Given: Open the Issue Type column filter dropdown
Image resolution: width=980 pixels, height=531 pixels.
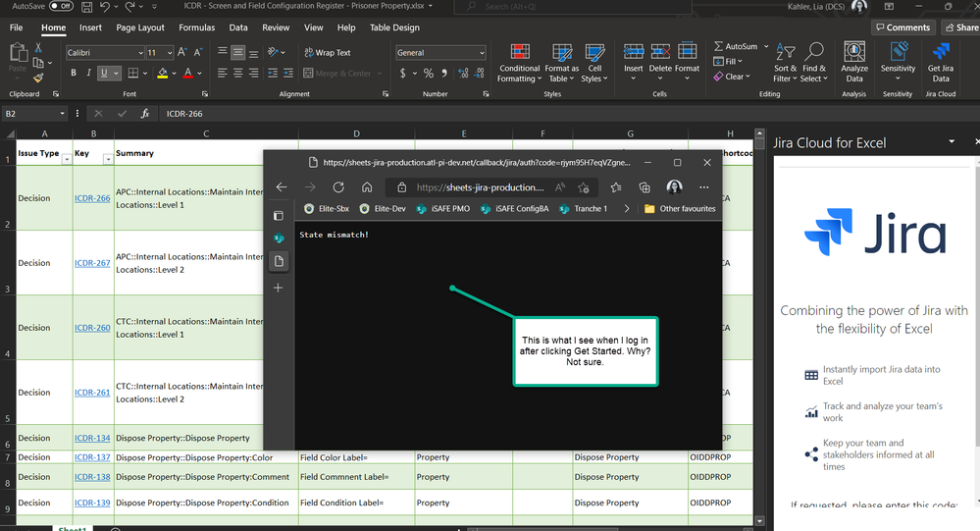Looking at the screenshot, I should [x=67, y=159].
